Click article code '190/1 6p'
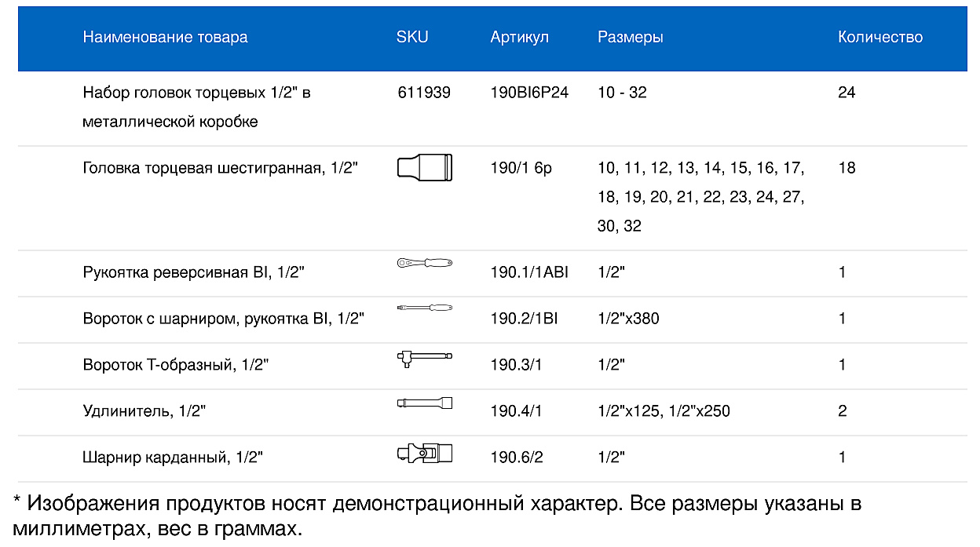This screenshot has width=980, height=547. point(521,168)
